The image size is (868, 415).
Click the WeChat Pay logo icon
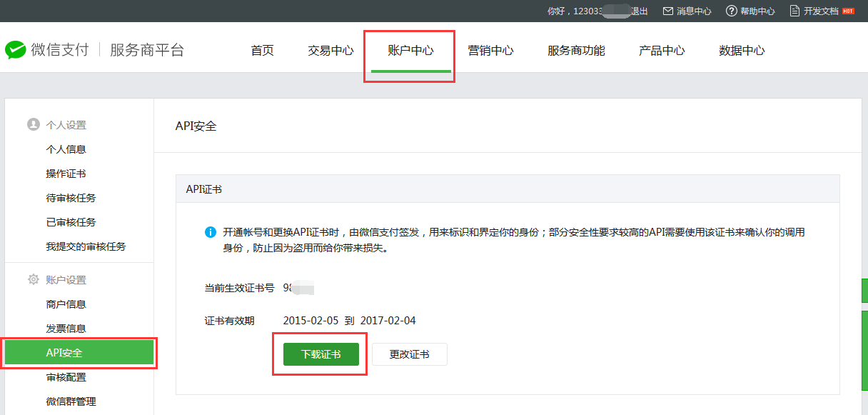[16, 50]
